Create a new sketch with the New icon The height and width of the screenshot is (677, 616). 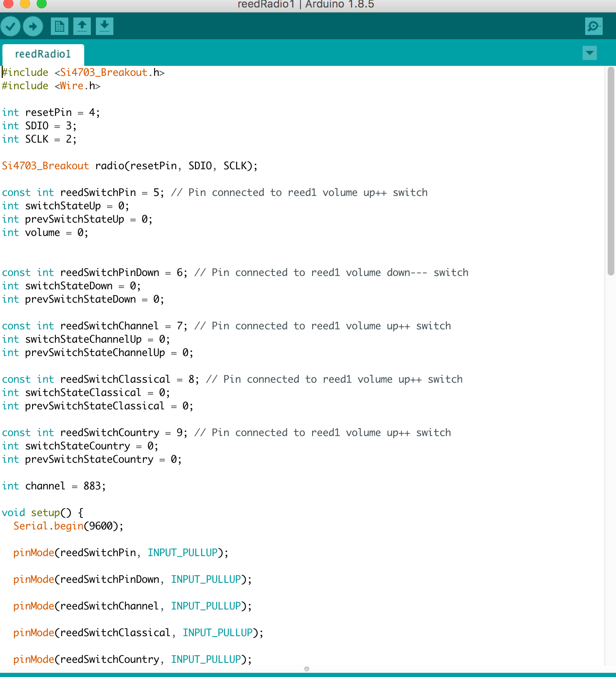pyautogui.click(x=60, y=26)
